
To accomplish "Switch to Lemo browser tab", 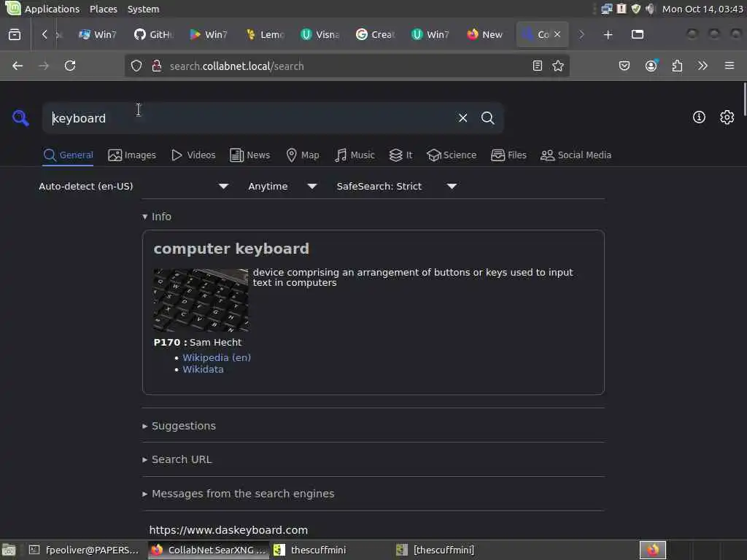I will [264, 34].
